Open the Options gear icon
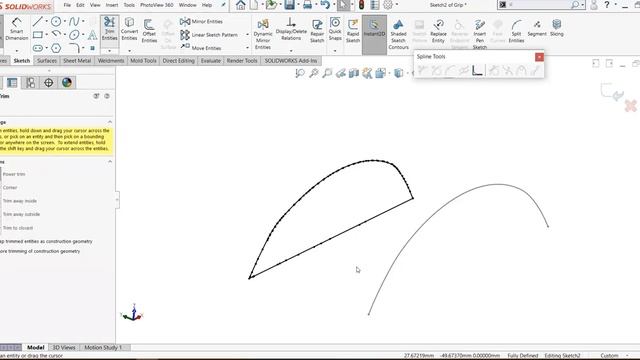640x360 pixels. click(x=388, y=5)
